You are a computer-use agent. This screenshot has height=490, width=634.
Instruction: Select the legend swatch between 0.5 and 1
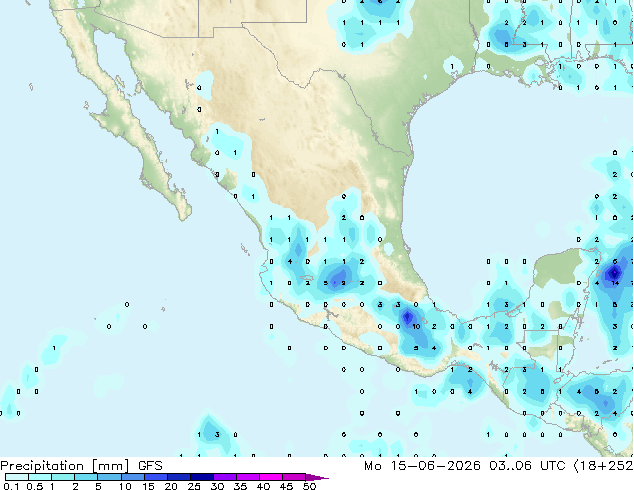[x=40, y=477]
